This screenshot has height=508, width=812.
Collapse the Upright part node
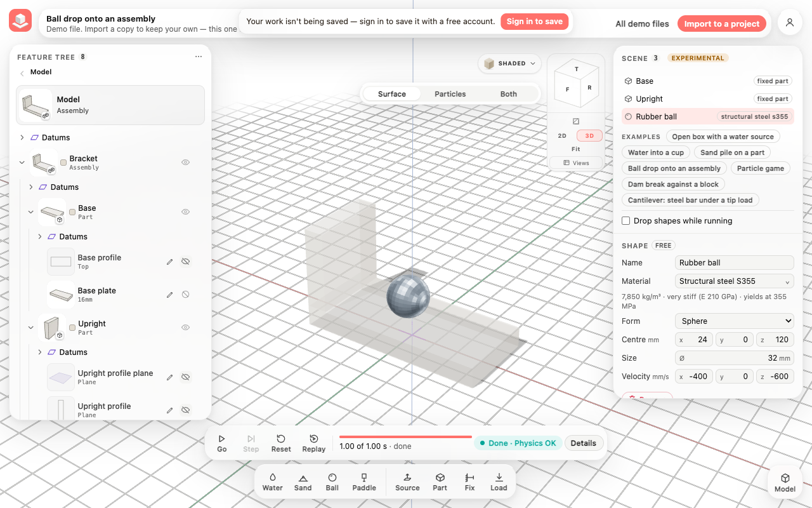[x=31, y=328]
